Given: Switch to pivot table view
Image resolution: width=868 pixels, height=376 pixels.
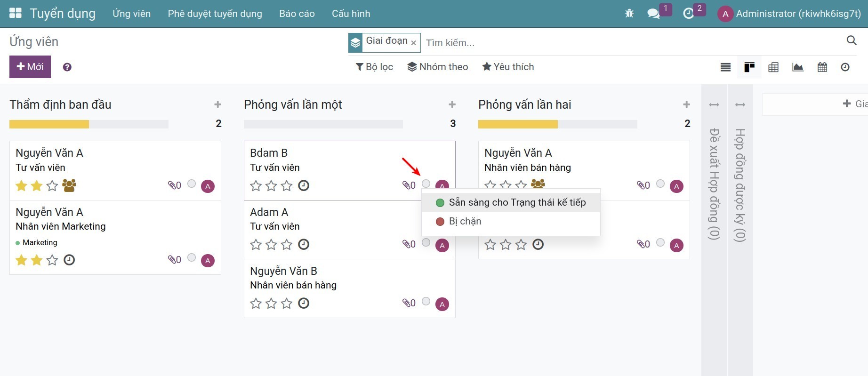Looking at the screenshot, I should coord(773,67).
